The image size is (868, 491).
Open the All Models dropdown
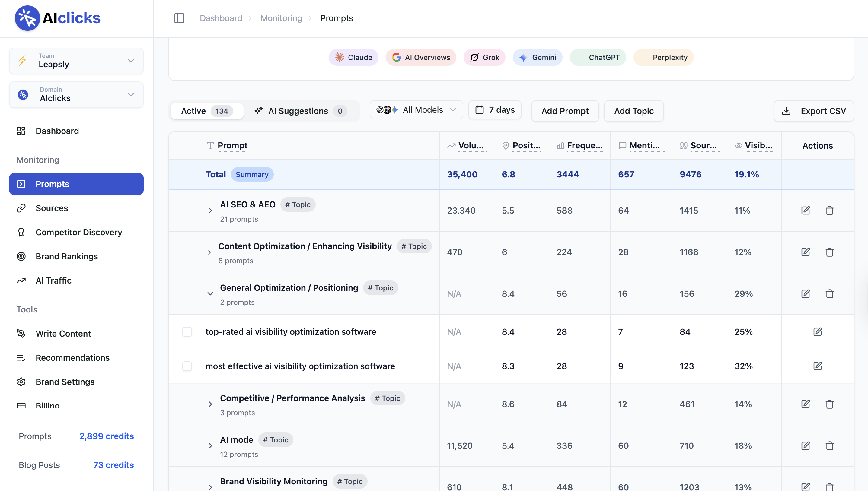click(416, 110)
